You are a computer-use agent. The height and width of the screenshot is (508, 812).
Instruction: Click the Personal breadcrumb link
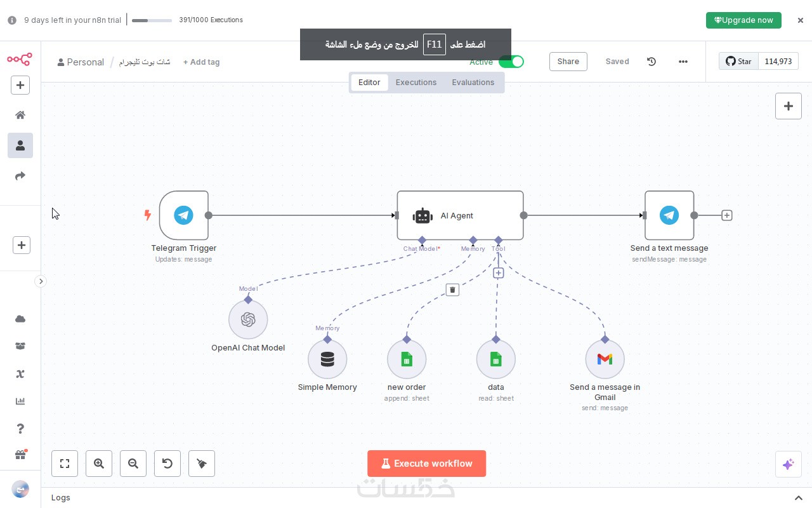click(81, 62)
